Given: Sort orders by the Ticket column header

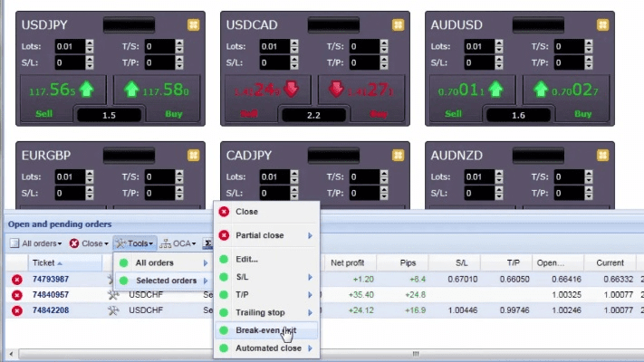Looking at the screenshot, I should tap(45, 262).
